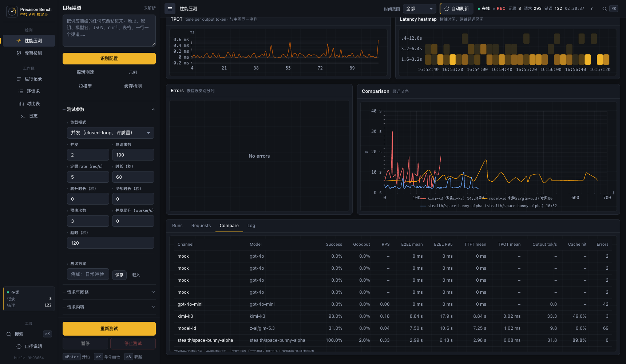
Task: Click the 重新测试 button
Action: pos(109,329)
